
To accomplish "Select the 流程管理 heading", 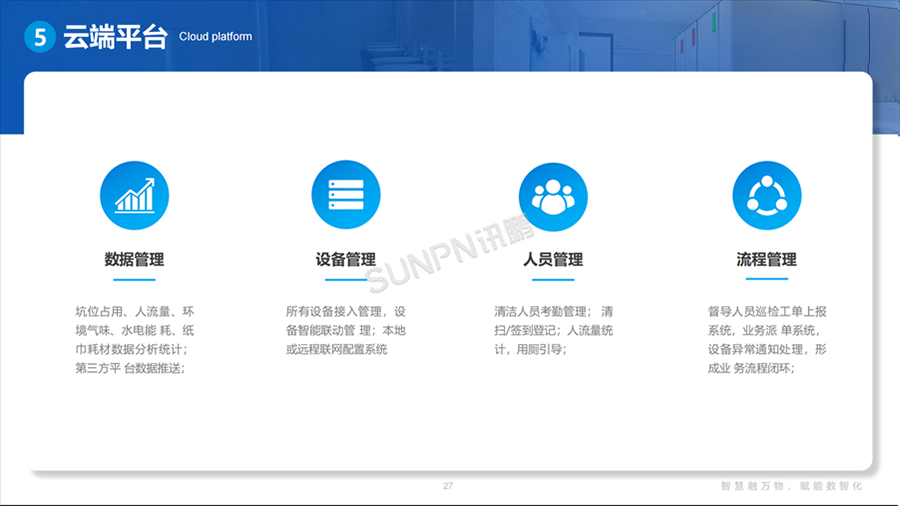I will [x=766, y=260].
